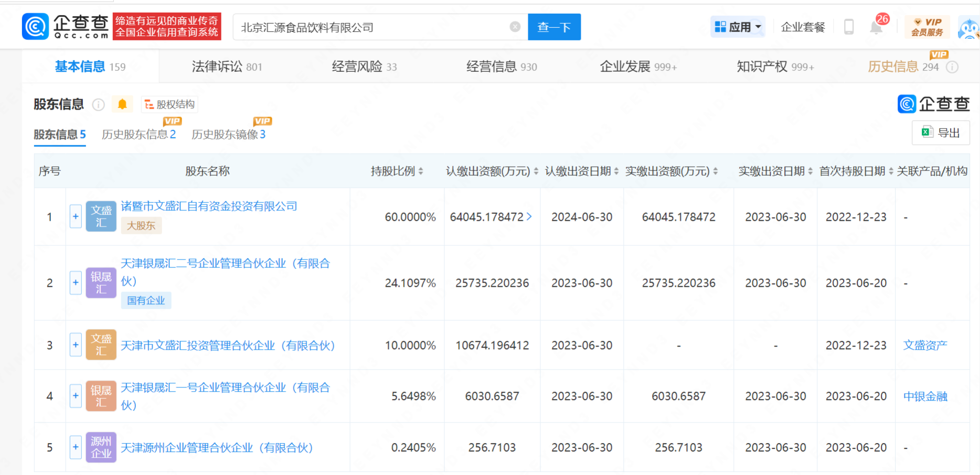The image size is (980, 475).
Task: Click info icon next to 历史信息 tab
Action: (952, 67)
